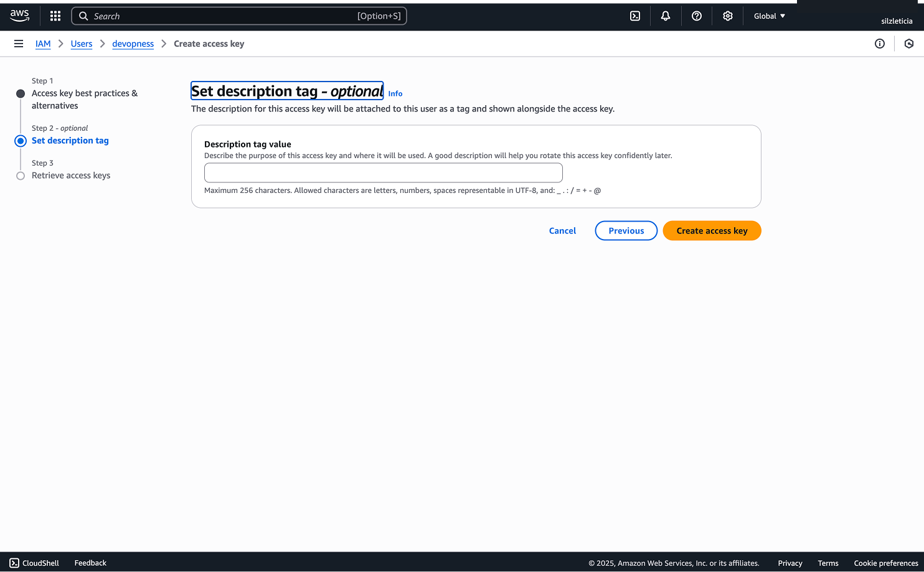Open the CloudShell terminal icon in top bar
Viewport: 924px width, 572px height.
coord(634,16)
